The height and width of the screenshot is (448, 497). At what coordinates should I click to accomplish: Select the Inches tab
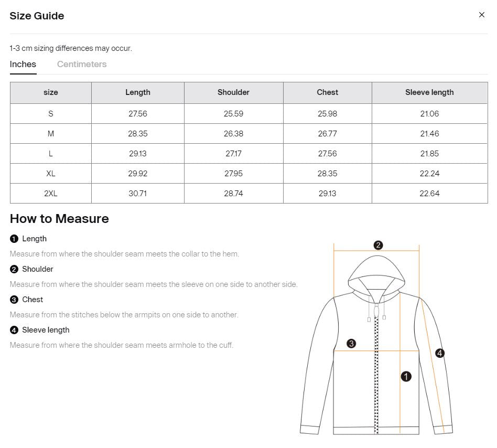click(23, 64)
